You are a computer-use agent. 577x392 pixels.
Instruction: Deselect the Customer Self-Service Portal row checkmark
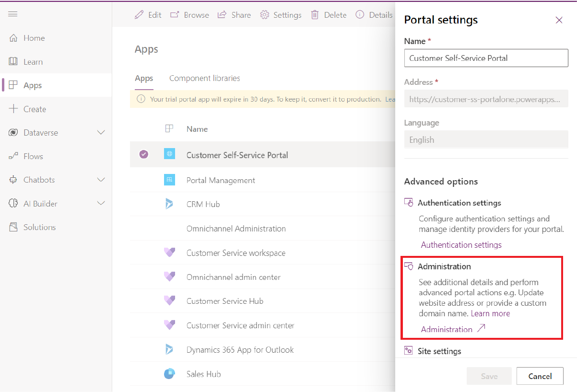tap(144, 154)
